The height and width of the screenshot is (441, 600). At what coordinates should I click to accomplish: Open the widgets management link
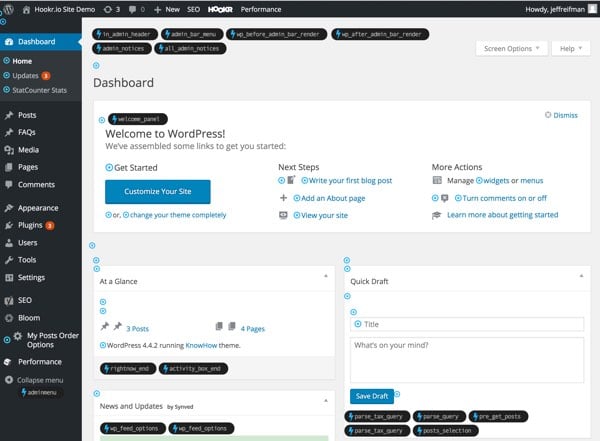click(x=496, y=180)
